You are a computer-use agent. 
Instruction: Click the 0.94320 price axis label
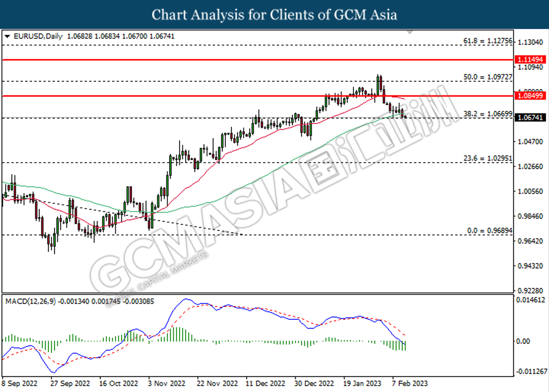click(530, 266)
